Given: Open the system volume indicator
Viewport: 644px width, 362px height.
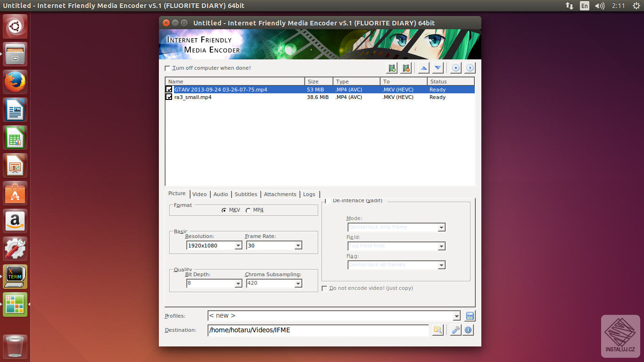Looking at the screenshot, I should tap(600, 6).
